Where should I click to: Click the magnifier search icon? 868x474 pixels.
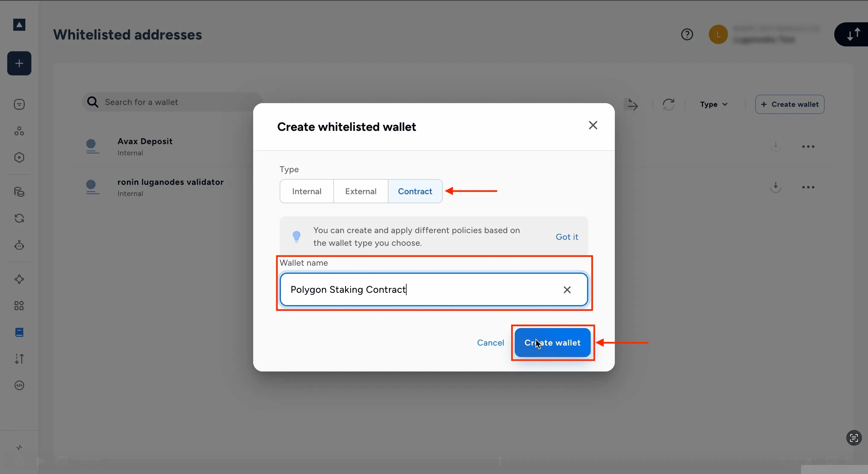(93, 102)
